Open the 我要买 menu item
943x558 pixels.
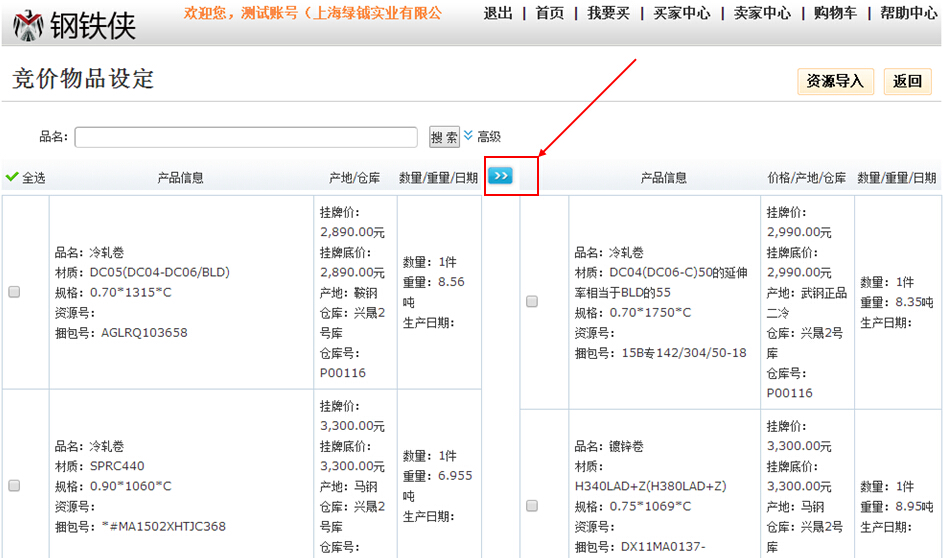pyautogui.click(x=608, y=13)
